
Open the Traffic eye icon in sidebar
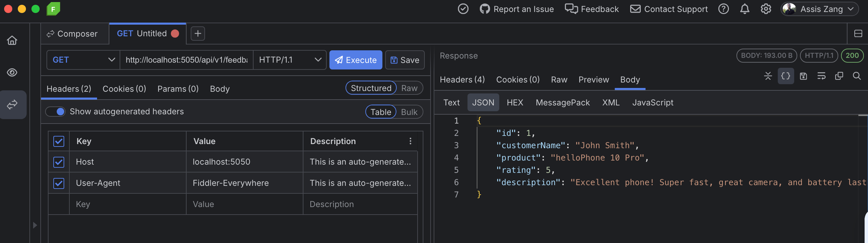click(12, 73)
